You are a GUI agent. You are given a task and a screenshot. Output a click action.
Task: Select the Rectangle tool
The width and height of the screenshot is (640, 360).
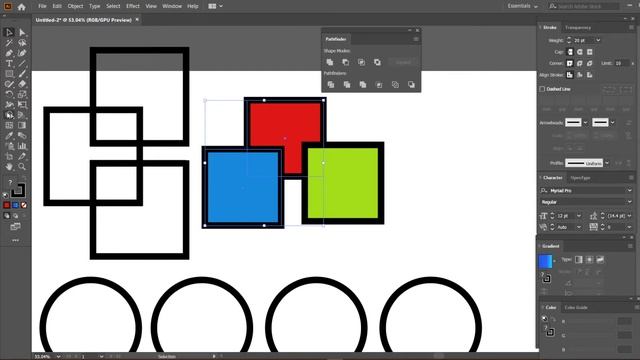coord(9,74)
